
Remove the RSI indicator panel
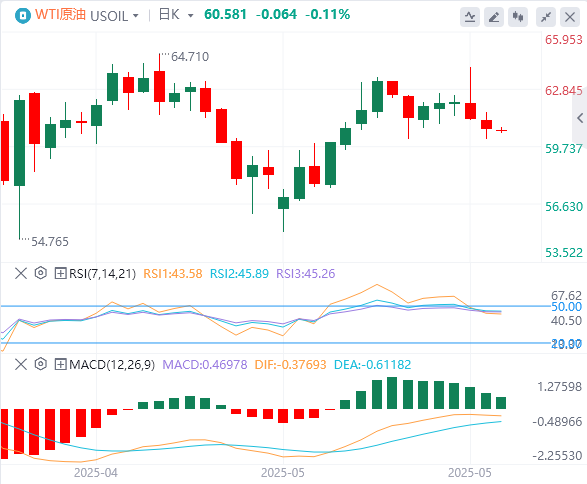(x=21, y=273)
